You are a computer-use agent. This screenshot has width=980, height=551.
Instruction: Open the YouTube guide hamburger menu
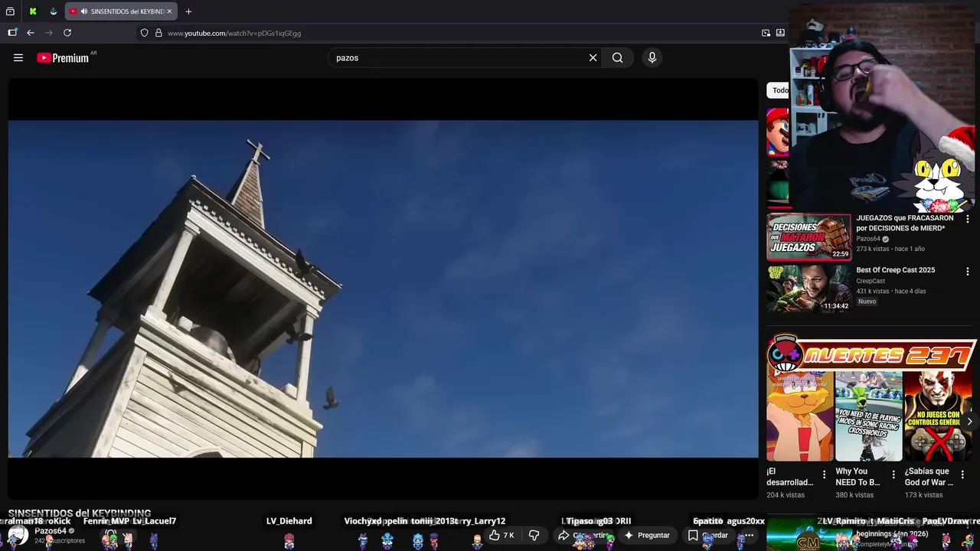(18, 57)
